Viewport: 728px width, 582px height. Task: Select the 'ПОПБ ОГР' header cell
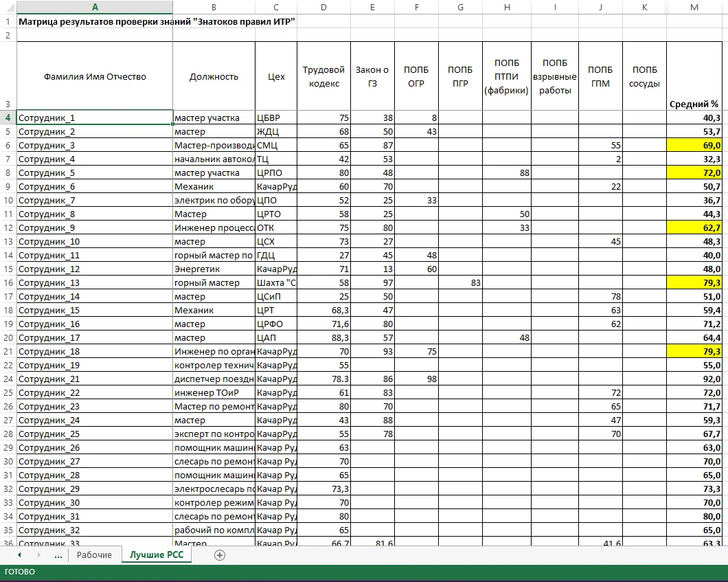pos(416,76)
